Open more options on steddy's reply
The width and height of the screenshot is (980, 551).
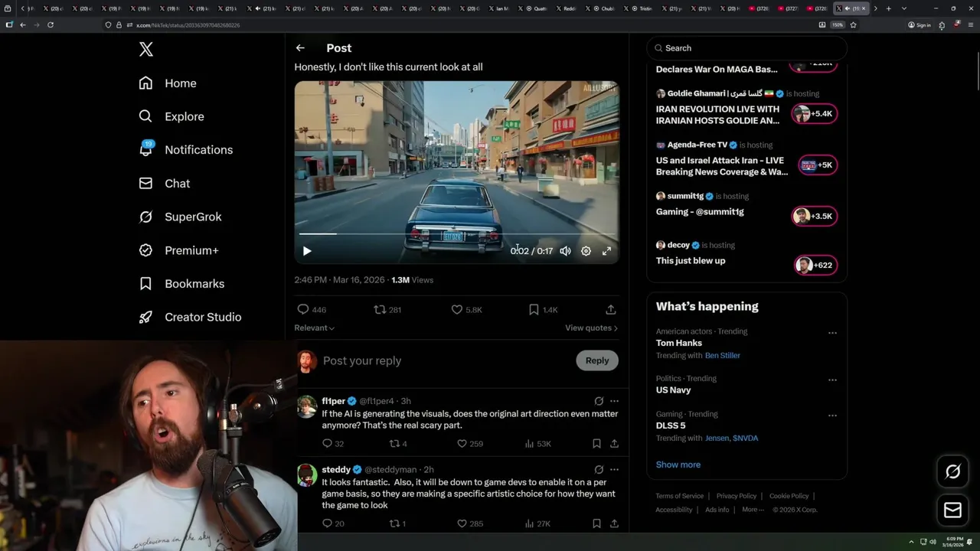click(x=614, y=469)
